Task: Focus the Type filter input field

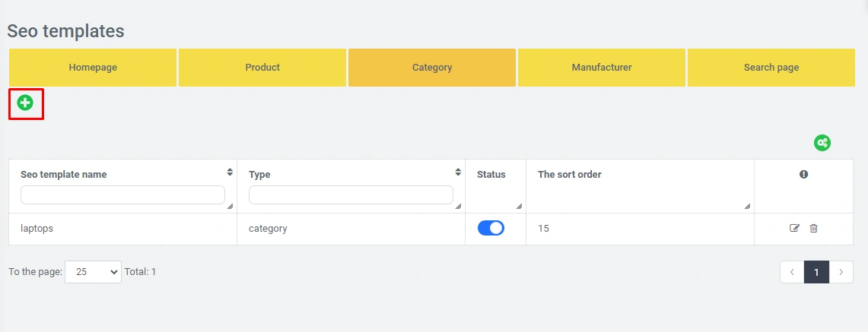Action: coord(351,195)
